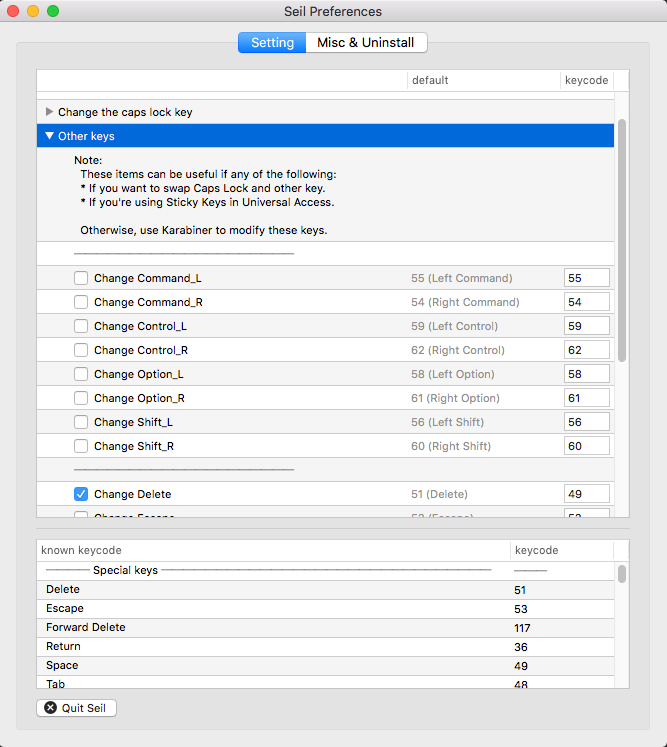Click the settings table 'keycode' column header
Viewport: 667px width, 747px height.
pos(587,80)
